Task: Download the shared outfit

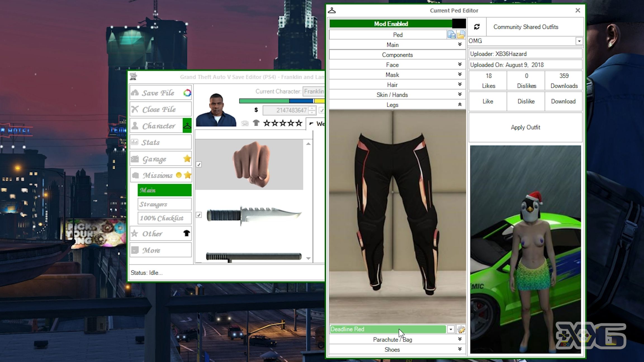Action: point(563,101)
